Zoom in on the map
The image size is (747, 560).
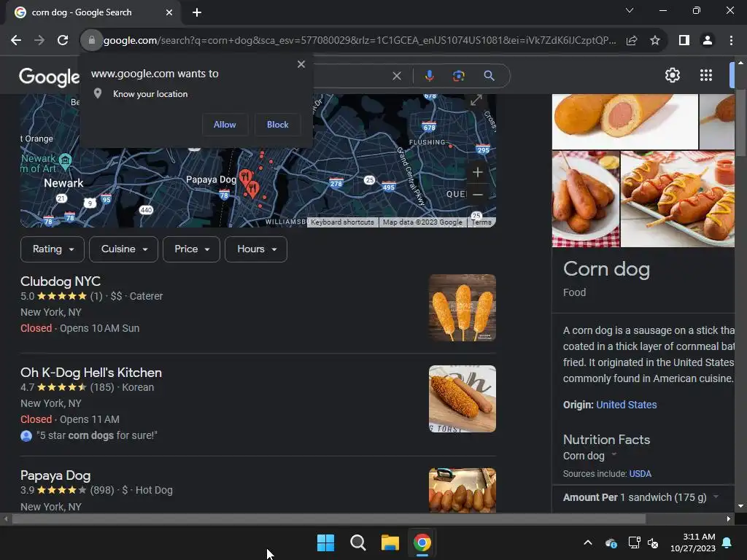point(477,172)
